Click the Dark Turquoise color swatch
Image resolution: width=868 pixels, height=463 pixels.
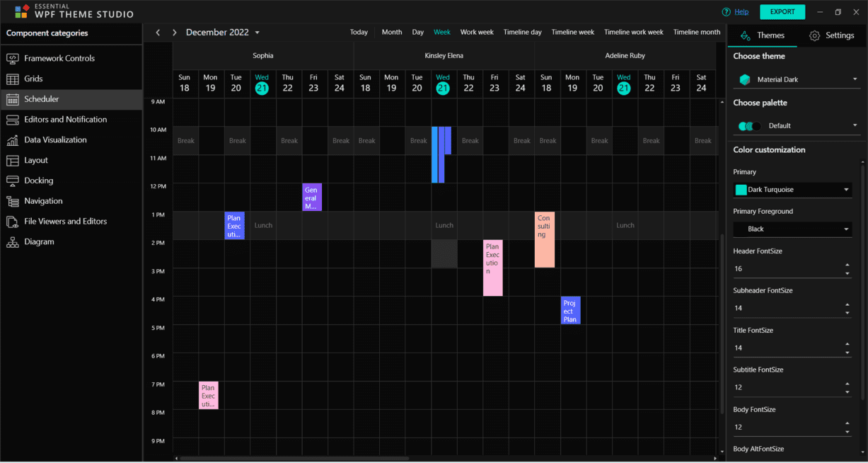[741, 189]
